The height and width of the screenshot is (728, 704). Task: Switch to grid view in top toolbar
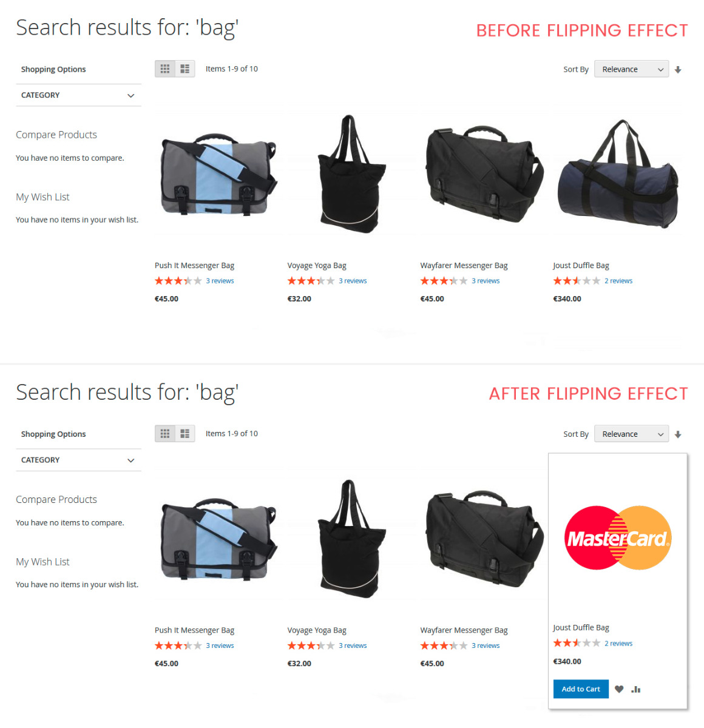pos(165,69)
